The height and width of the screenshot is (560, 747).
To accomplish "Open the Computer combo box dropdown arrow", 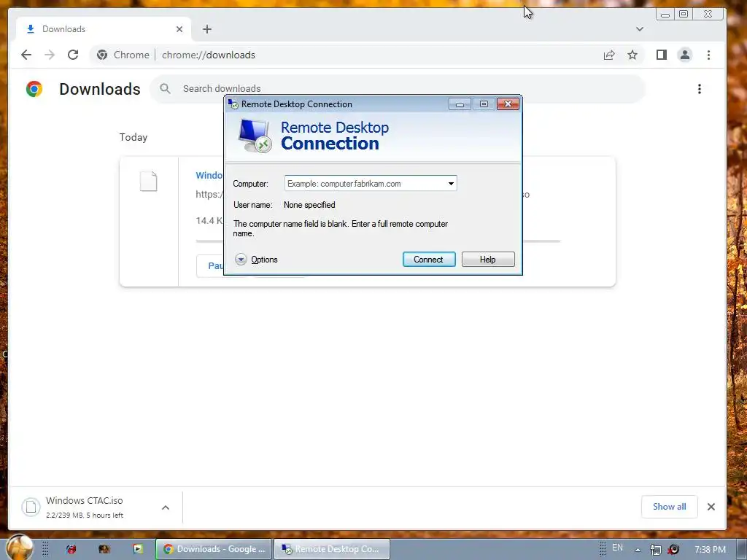I will [451, 183].
